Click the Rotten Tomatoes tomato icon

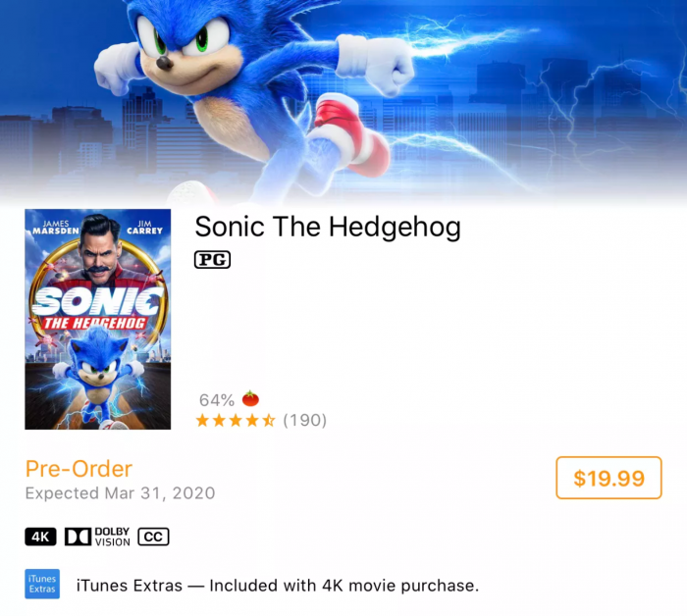coord(250,399)
